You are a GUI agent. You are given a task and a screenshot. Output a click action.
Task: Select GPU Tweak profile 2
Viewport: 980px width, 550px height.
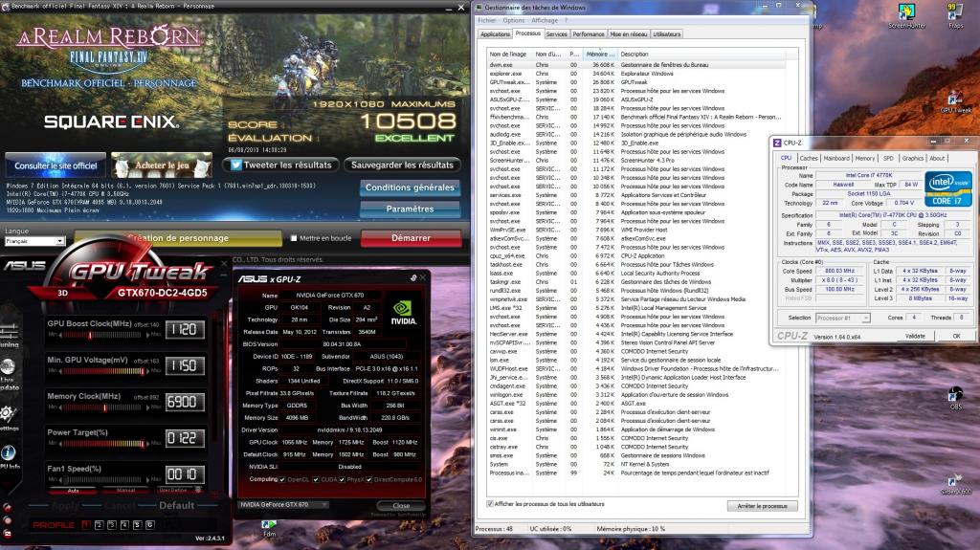[x=98, y=524]
